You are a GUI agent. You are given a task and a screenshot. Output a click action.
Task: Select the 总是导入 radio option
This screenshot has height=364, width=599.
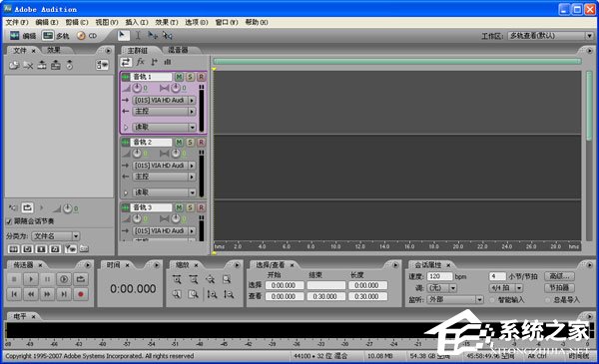pyautogui.click(x=547, y=300)
